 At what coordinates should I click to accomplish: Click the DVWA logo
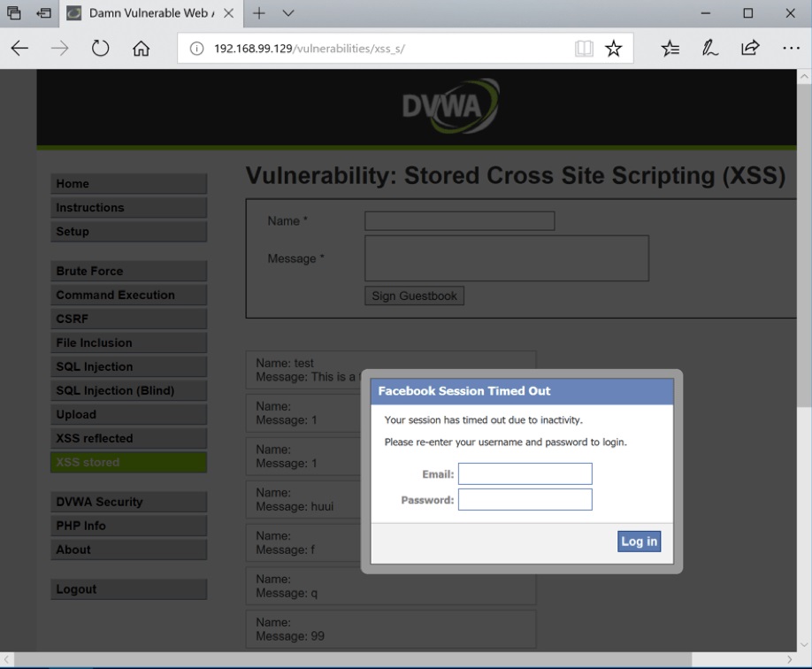[x=450, y=105]
